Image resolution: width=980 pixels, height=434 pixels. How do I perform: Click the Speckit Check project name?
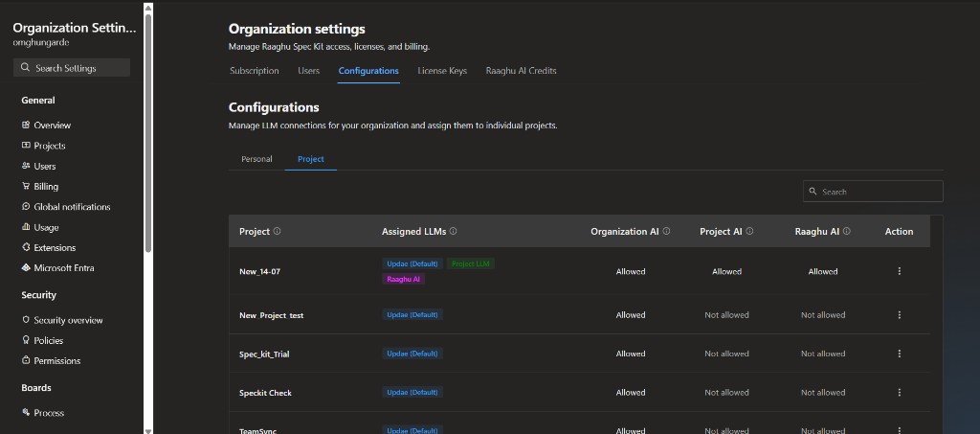pyautogui.click(x=266, y=393)
